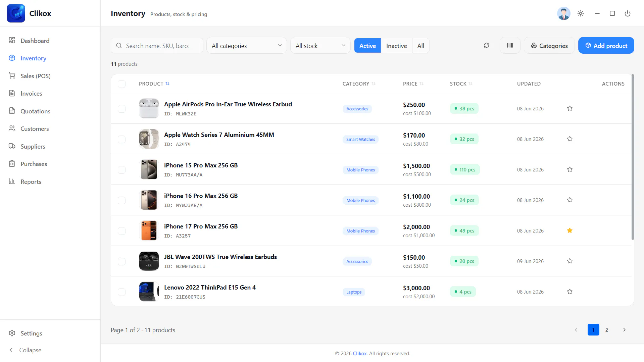This screenshot has width=644, height=362.
Task: Open the user profile avatar
Action: tap(563, 13)
